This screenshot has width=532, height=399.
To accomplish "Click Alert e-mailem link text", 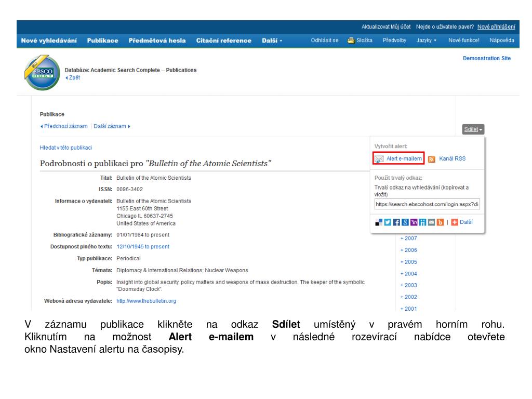I will pos(404,159).
